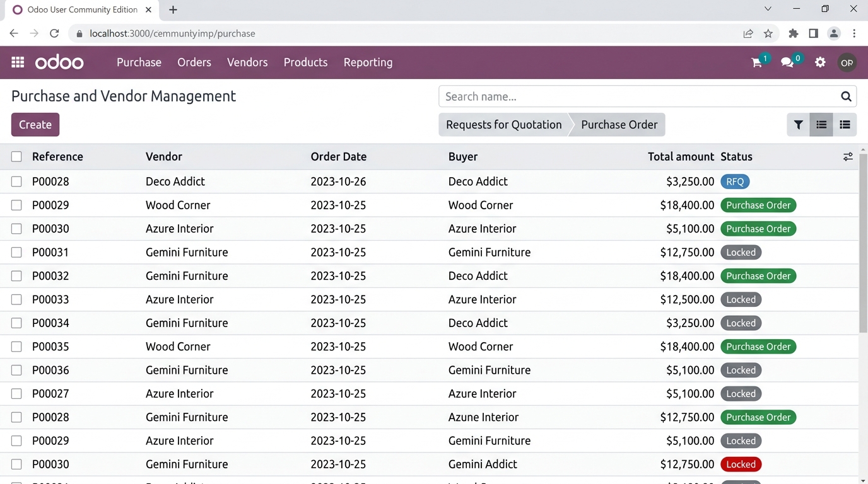Go back in browser history
Image resolution: width=868 pixels, height=484 pixels.
pos(14,33)
